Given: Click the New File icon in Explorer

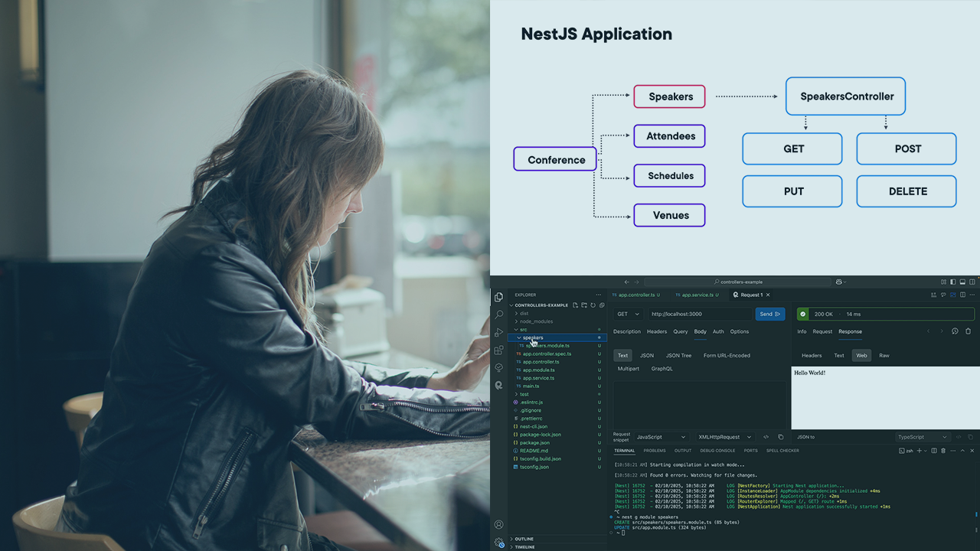Looking at the screenshot, I should (x=575, y=305).
